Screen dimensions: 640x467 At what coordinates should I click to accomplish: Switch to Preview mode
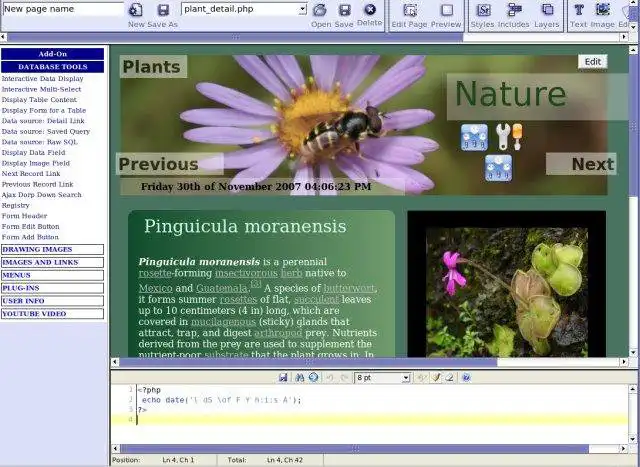[446, 11]
